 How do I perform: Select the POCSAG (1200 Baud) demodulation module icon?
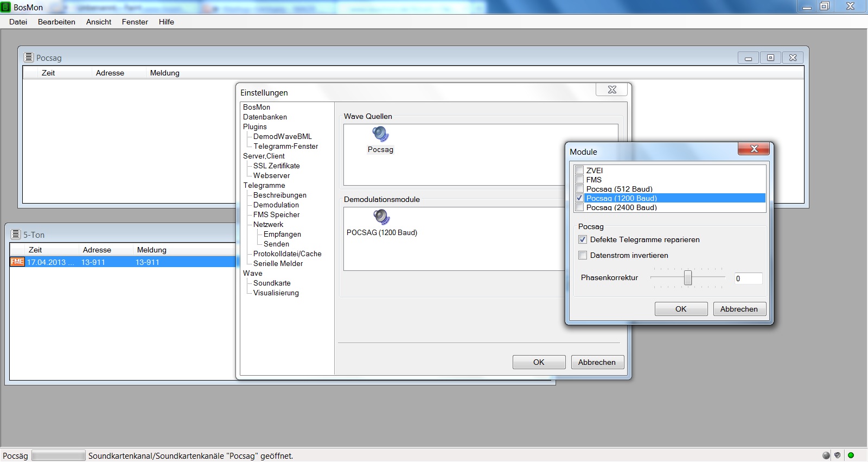click(381, 217)
